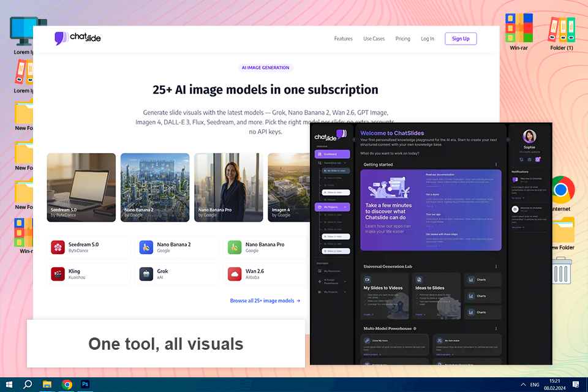This screenshot has height=392, width=588.
Task: Click Read our documentation heading
Action: 440,175
